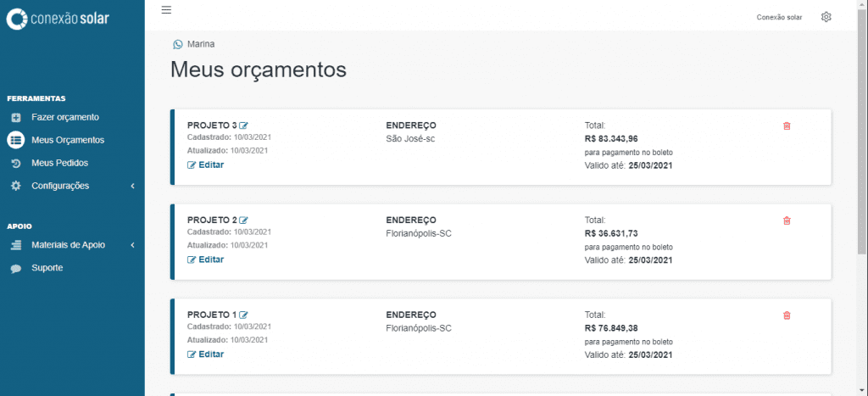Click the WhatsApp icon beside Marina
Viewport: 868px width, 396px height.
click(x=177, y=44)
